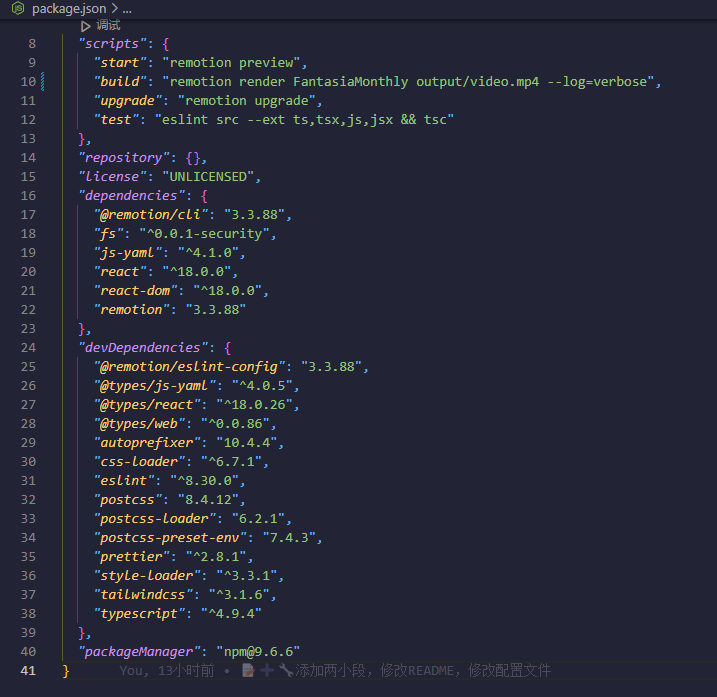Image resolution: width=717 pixels, height=697 pixels.
Task: Click the "upgrade" script key
Action: pos(128,101)
